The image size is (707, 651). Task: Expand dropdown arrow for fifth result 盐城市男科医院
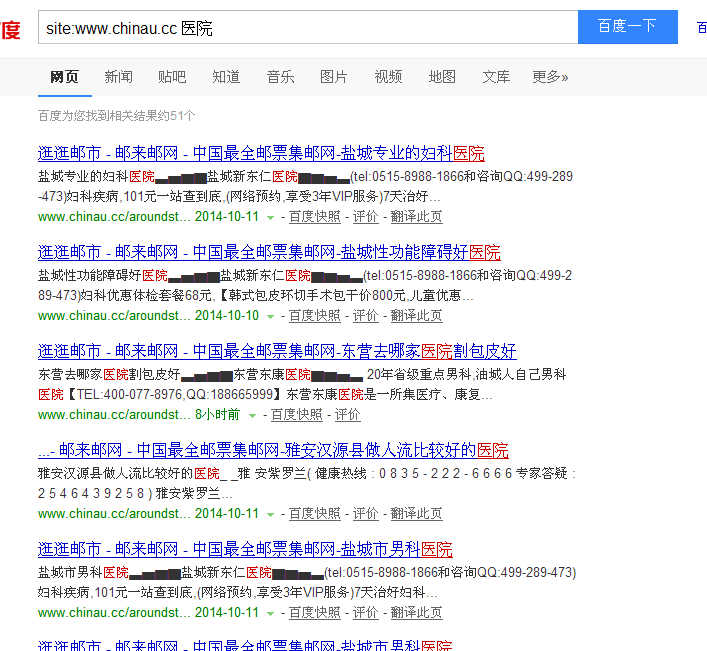[271, 614]
